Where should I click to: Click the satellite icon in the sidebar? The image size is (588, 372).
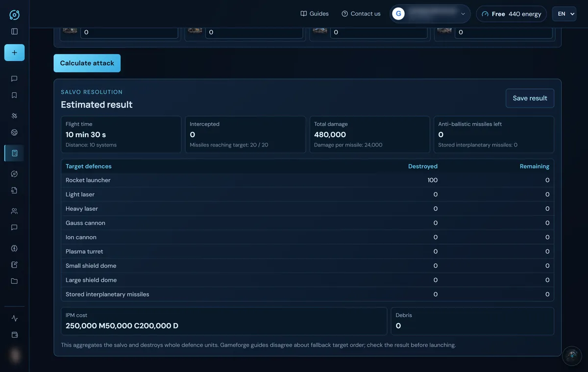click(14, 116)
